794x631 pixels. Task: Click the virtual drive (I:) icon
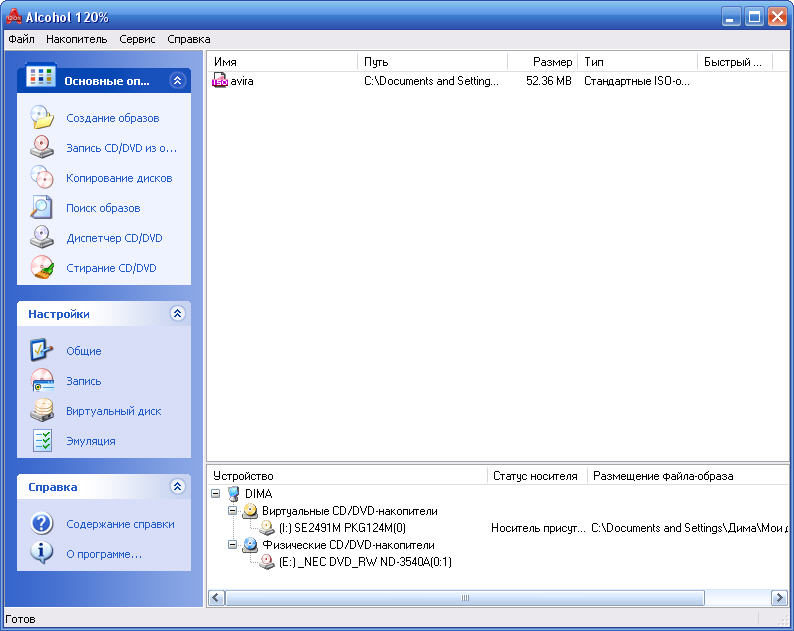pos(267,528)
